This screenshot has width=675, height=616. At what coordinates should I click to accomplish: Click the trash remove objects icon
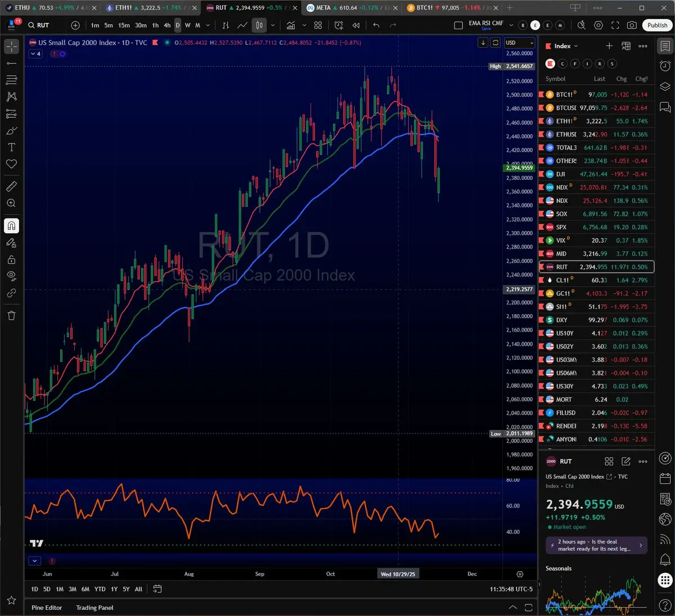tap(11, 315)
